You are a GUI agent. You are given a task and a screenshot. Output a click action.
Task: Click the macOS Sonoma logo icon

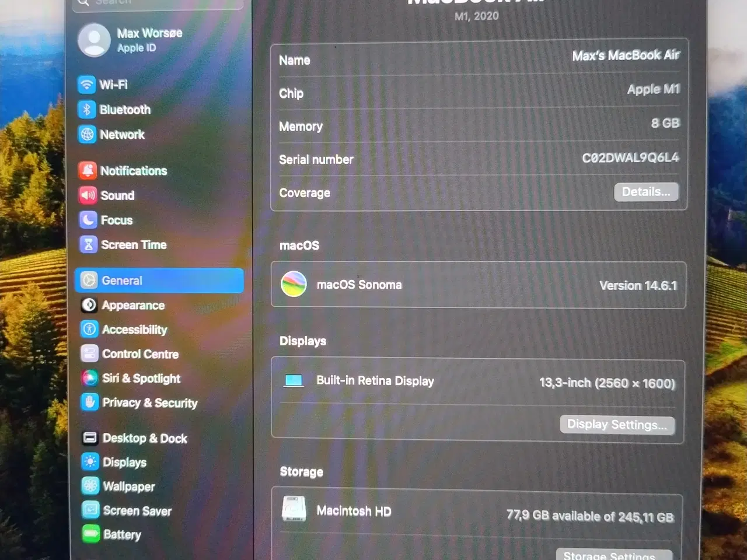coord(294,284)
